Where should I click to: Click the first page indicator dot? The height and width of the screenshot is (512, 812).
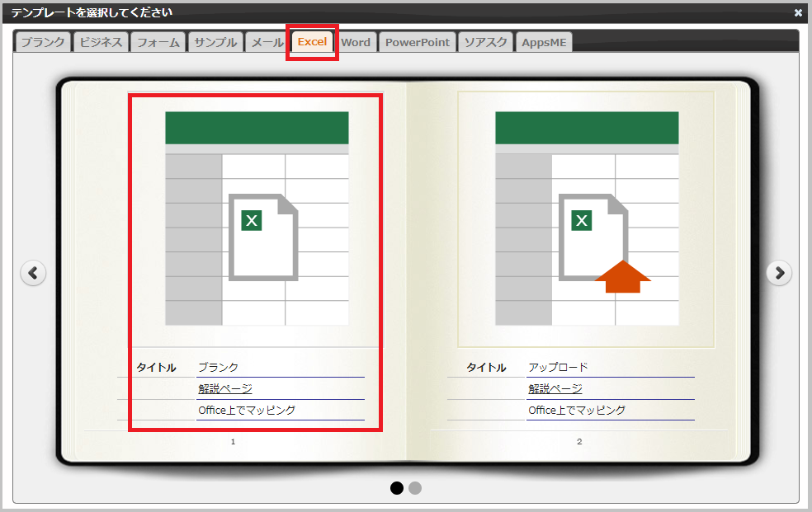(397, 488)
